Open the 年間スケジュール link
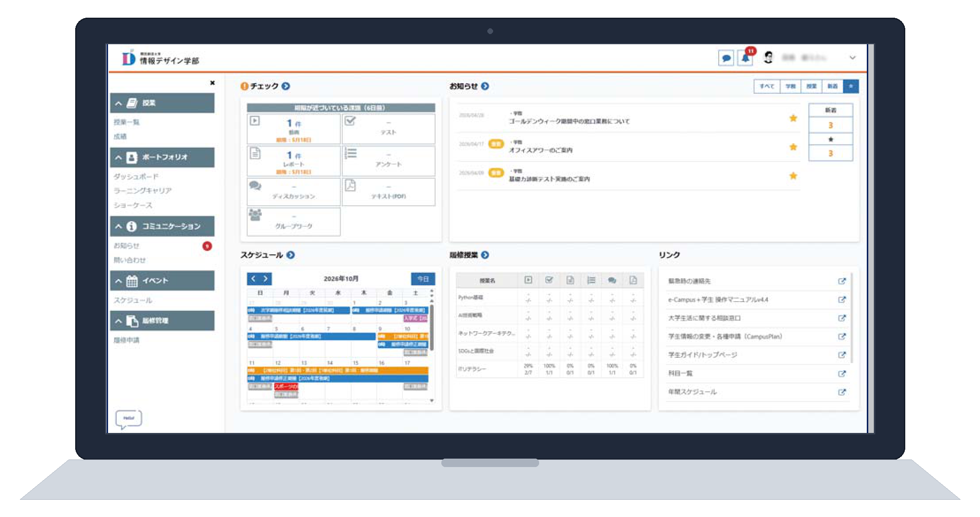The width and height of the screenshot is (980, 517). pos(692,392)
